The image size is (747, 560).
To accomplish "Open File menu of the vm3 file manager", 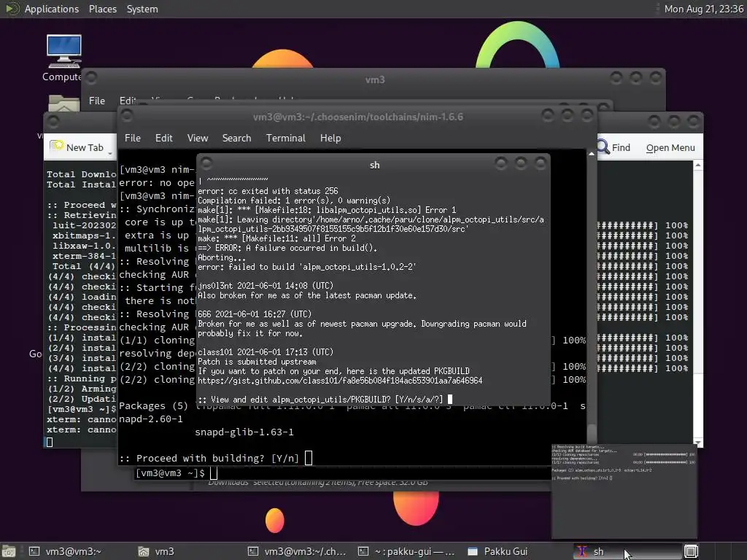I will click(97, 101).
